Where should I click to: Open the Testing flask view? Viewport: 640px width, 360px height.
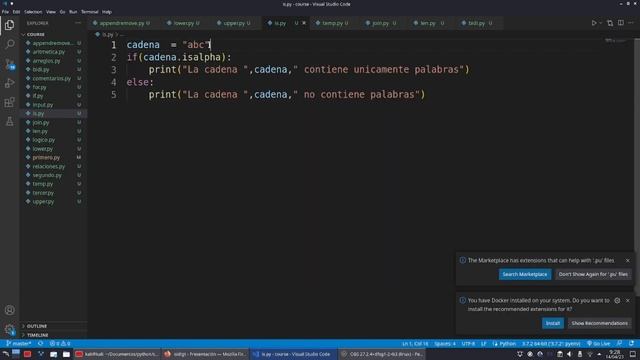point(9,121)
